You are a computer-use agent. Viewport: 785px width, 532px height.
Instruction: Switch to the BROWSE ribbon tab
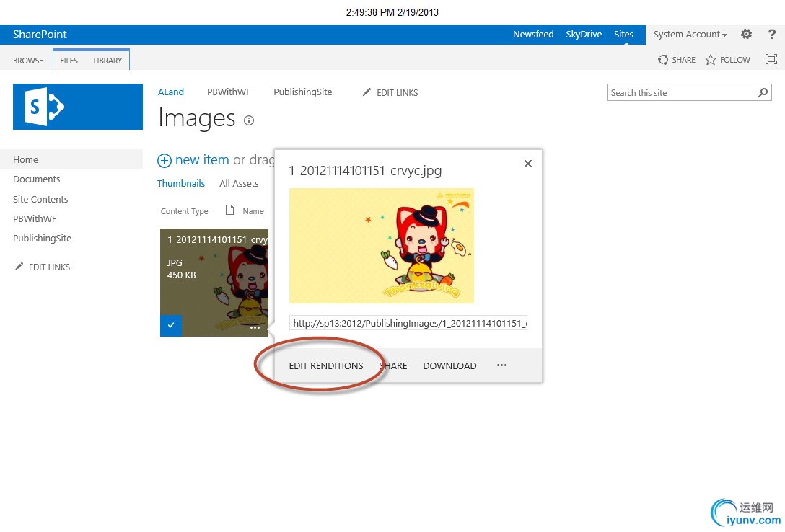pos(28,61)
